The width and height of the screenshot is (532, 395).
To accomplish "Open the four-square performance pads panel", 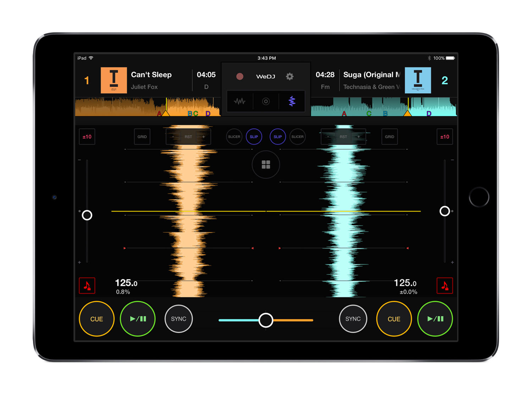I will pyautogui.click(x=266, y=165).
